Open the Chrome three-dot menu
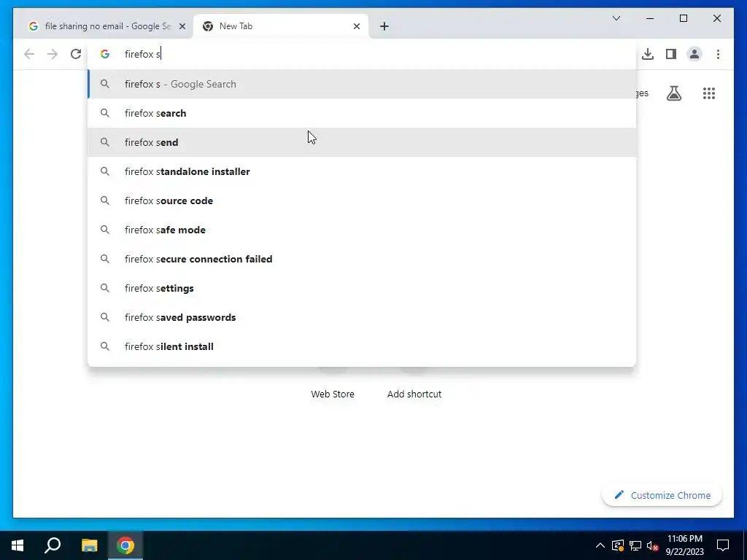 [x=718, y=54]
